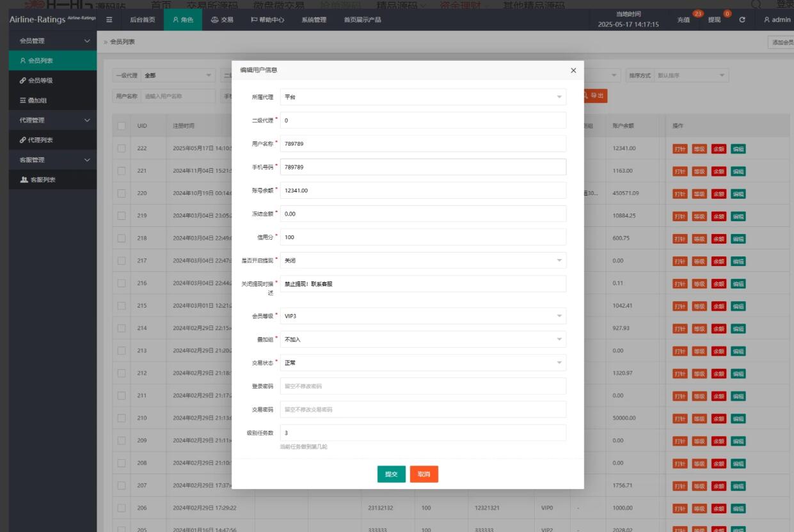Expand the 所属代理 dropdown
This screenshot has width=794, height=532.
tap(423, 97)
